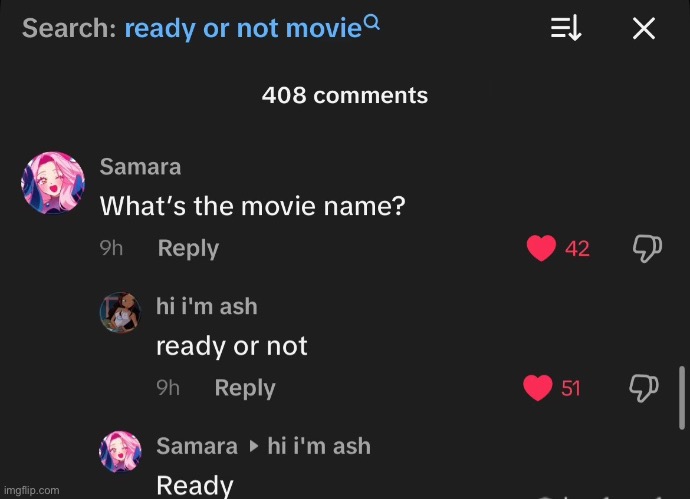Image resolution: width=690 pixels, height=499 pixels.
Task: Tap Samara's name in the bottom reply
Action: (x=197, y=446)
